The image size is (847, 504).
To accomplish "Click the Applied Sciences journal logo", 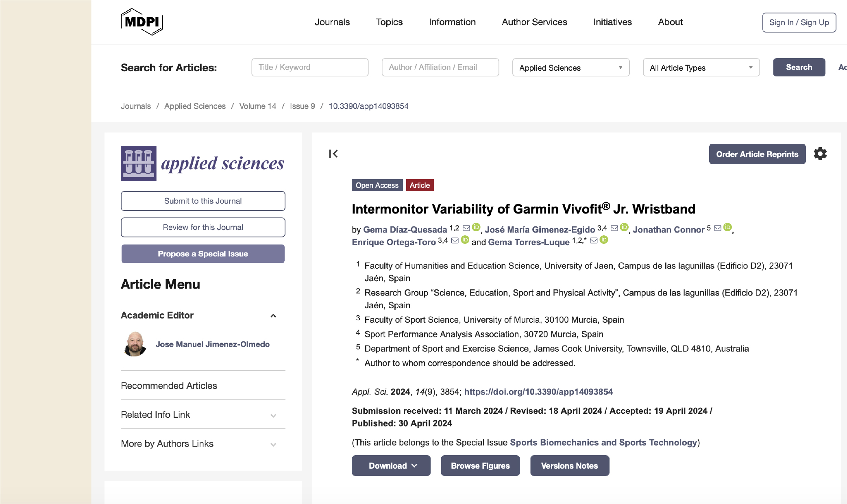I will click(x=202, y=163).
